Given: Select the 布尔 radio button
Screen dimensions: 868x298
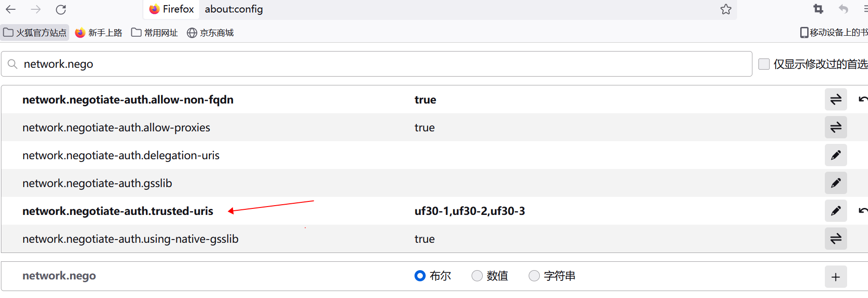Looking at the screenshot, I should 420,276.
